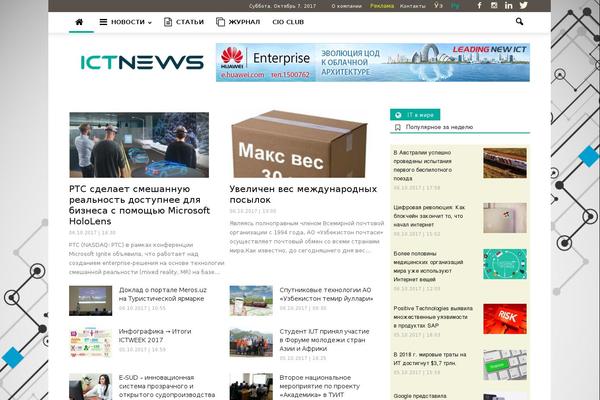The image size is (600, 400).
Task: Open the HoloLens mixed reality article photo
Action: (x=139, y=145)
